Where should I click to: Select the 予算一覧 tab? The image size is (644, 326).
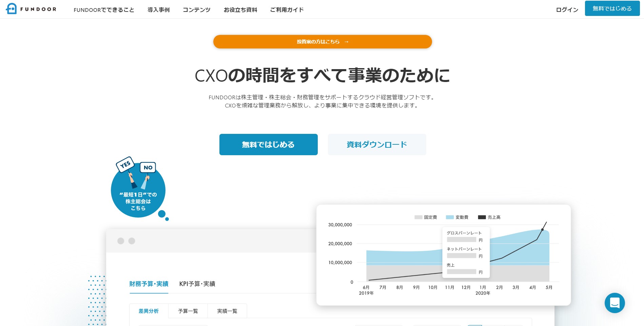tap(188, 311)
